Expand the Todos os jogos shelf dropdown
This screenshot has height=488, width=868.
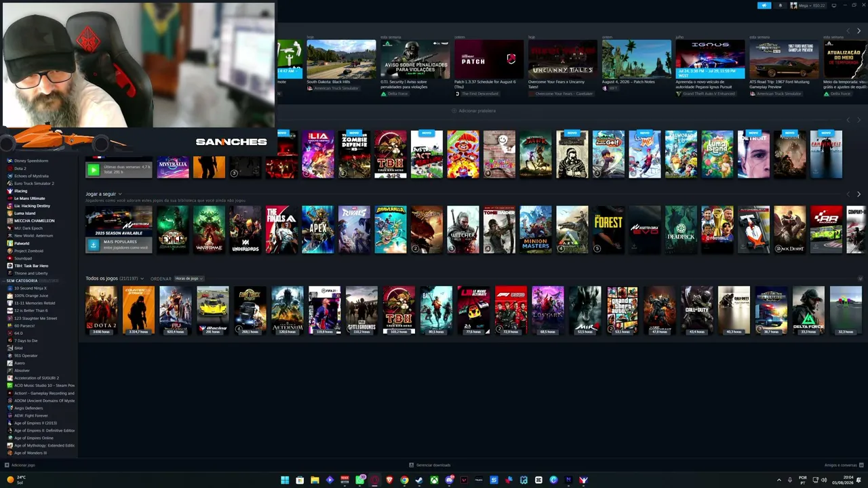(142, 279)
